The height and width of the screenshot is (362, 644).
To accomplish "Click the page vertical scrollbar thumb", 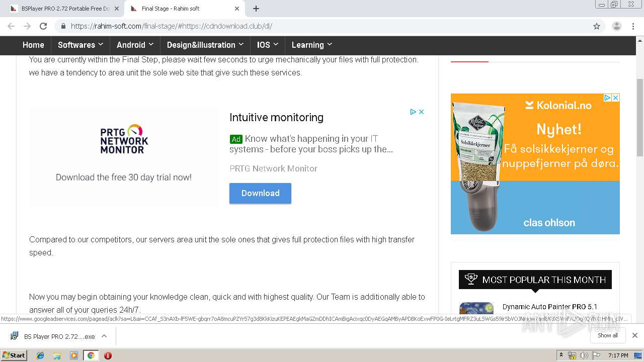I will [x=640, y=118].
